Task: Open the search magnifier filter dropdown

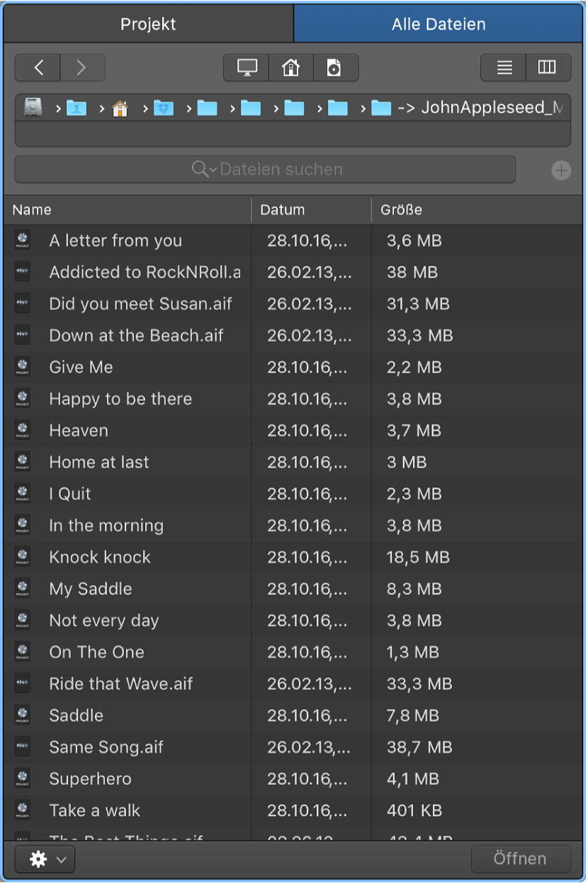Action: pyautogui.click(x=203, y=170)
